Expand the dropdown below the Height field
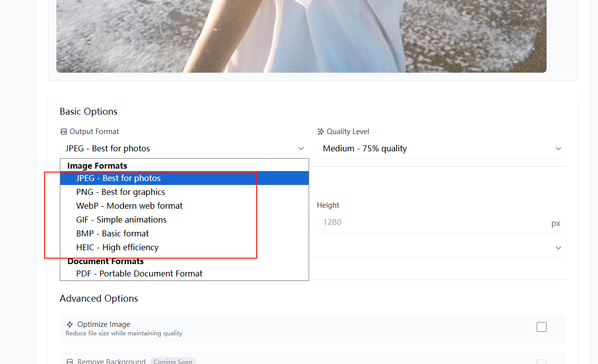Image resolution: width=598 pixels, height=364 pixels. (441, 248)
